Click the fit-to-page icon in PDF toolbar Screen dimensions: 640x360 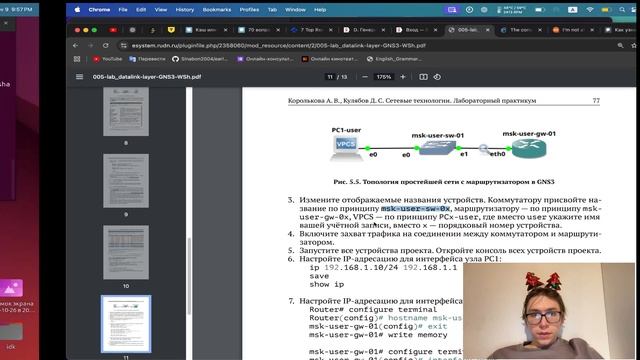pos(423,77)
